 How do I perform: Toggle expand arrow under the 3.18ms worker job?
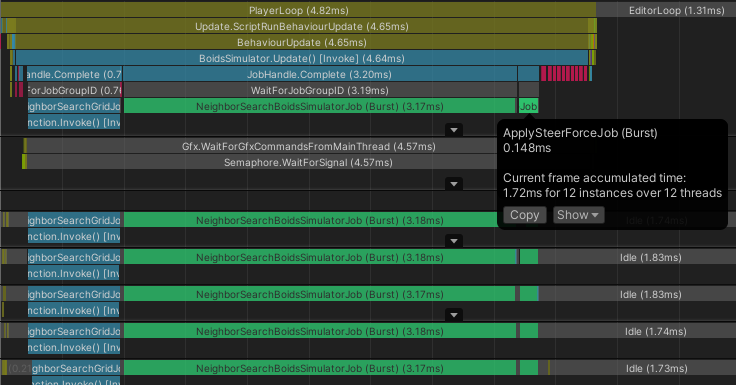[x=454, y=241]
